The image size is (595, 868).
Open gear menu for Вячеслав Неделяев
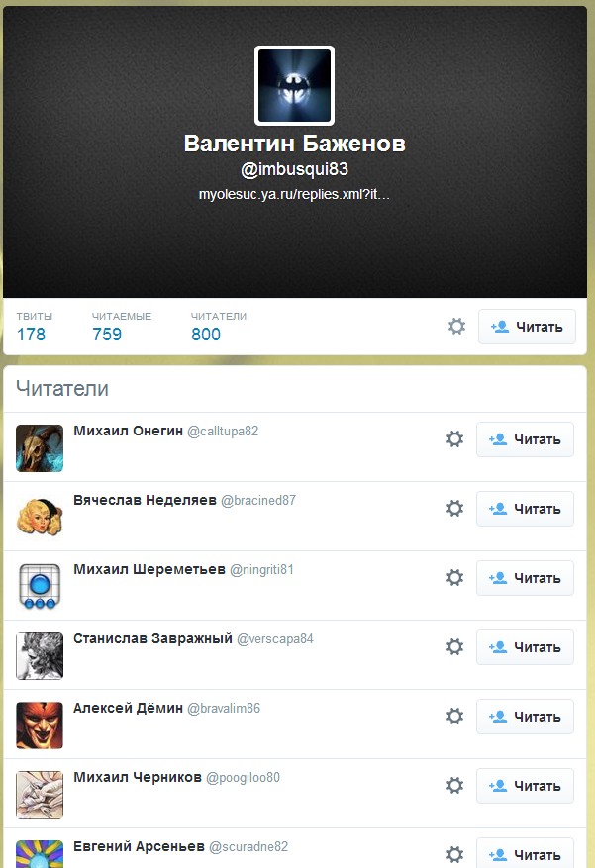click(455, 509)
